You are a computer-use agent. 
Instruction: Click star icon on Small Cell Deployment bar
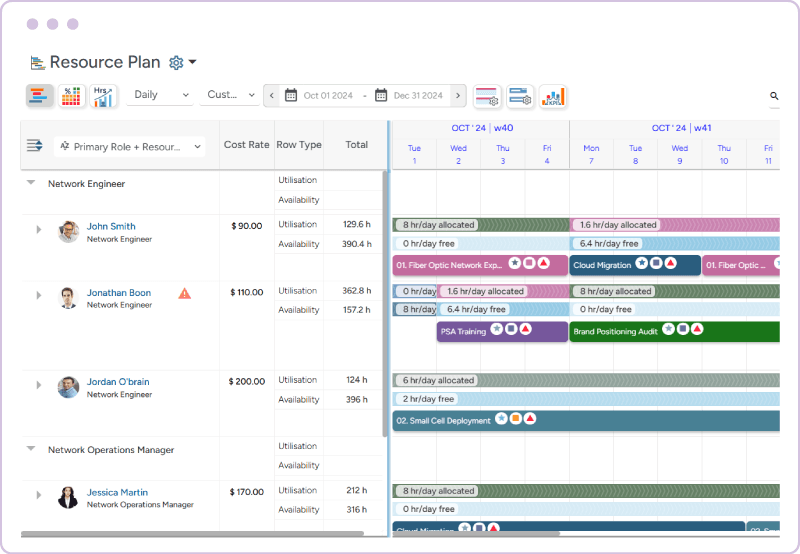[502, 418]
